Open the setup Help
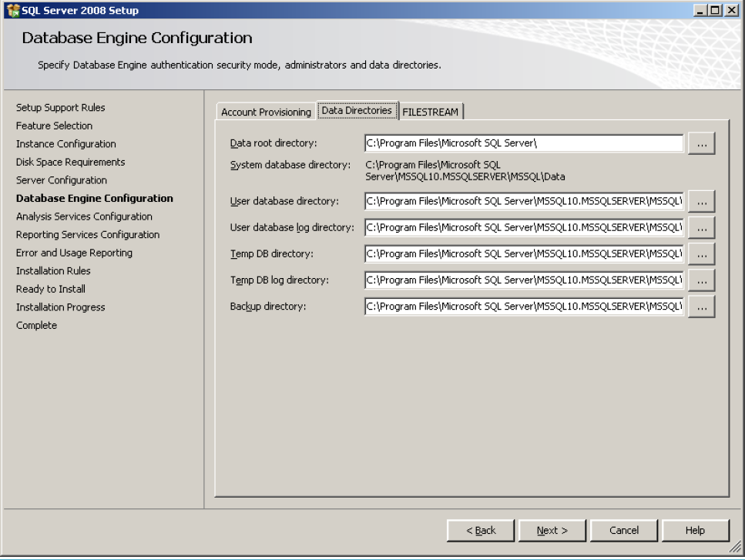 693,530
